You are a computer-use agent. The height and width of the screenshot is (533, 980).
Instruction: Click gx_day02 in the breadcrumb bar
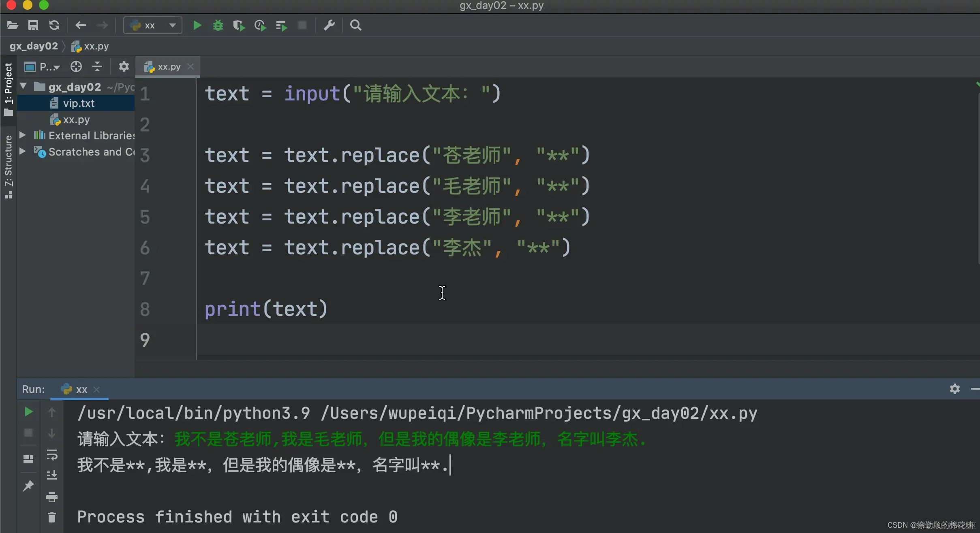pos(34,46)
